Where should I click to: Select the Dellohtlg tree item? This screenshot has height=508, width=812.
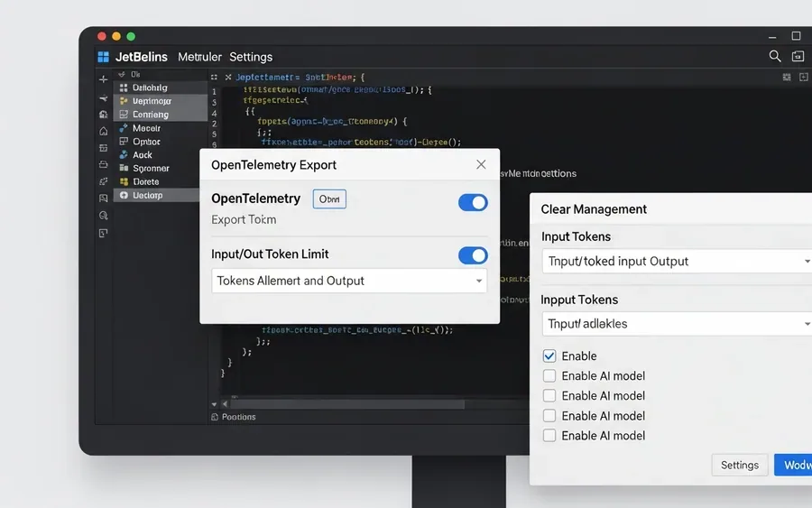tap(161, 88)
